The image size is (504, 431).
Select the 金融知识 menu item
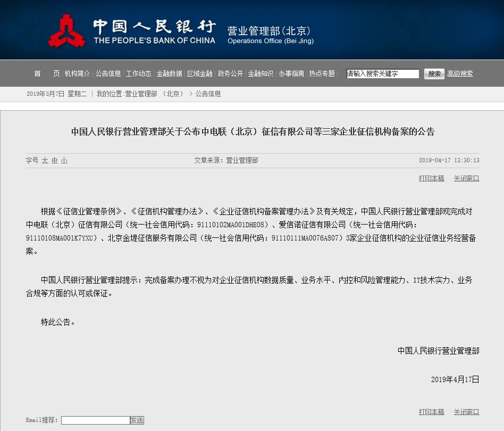click(261, 73)
